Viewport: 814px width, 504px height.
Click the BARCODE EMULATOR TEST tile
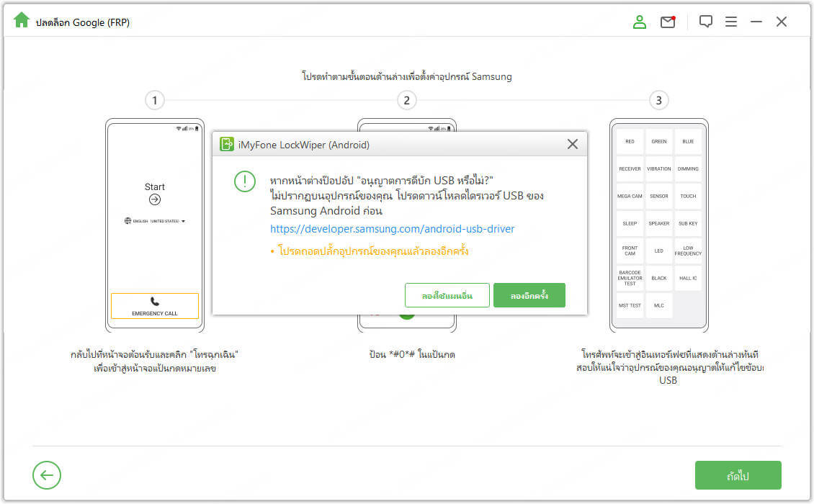point(630,278)
